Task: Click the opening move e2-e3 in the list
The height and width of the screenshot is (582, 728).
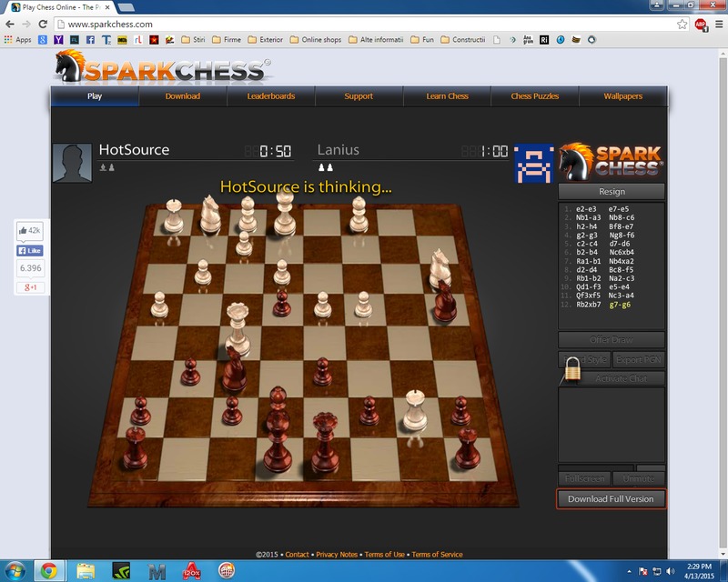Action: pos(586,209)
